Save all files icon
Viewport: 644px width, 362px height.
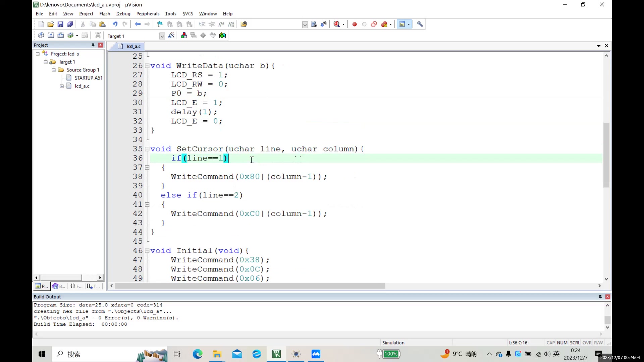click(70, 24)
